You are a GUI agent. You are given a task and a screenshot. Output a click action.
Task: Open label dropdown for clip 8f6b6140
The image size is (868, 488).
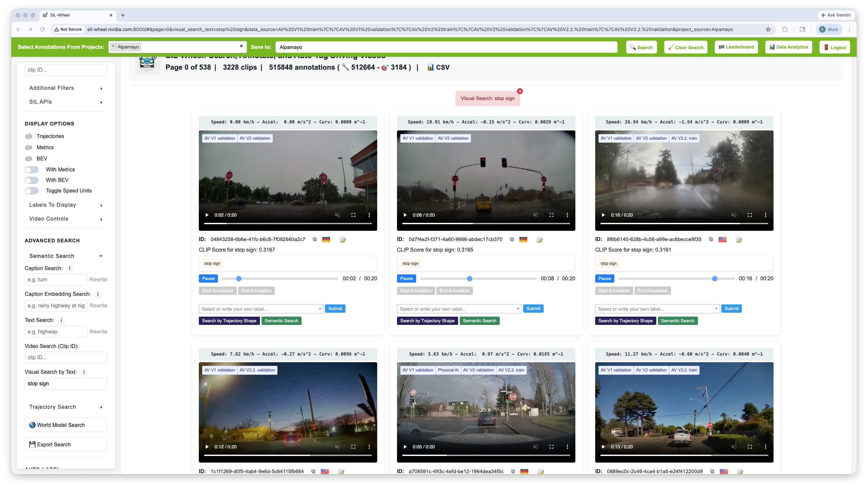657,309
